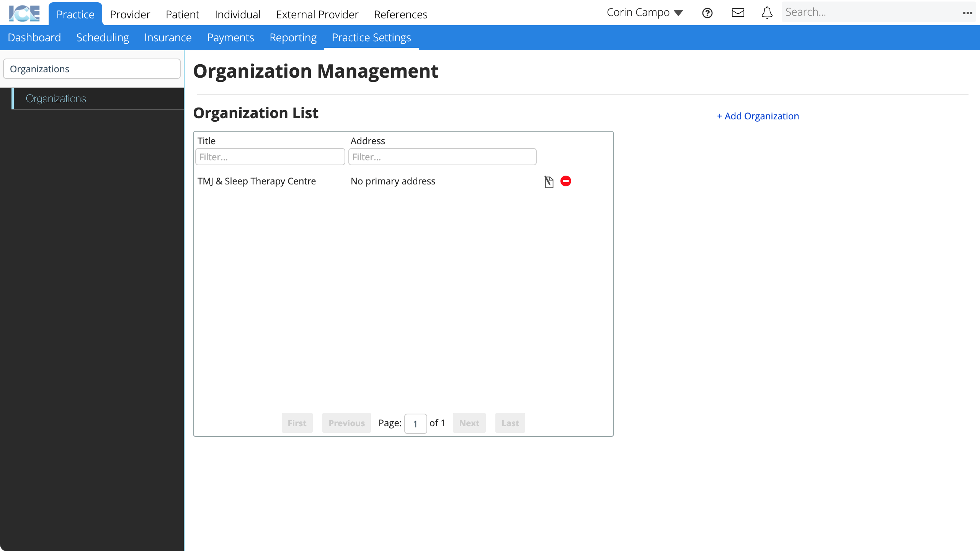The width and height of the screenshot is (980, 551).
Task: Filter organizations by Title field
Action: [x=269, y=157]
